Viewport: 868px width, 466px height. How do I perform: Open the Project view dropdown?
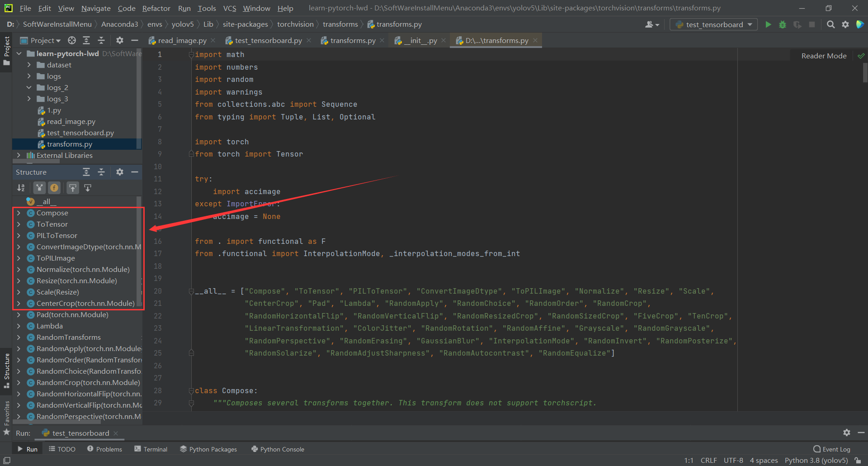[x=40, y=40]
